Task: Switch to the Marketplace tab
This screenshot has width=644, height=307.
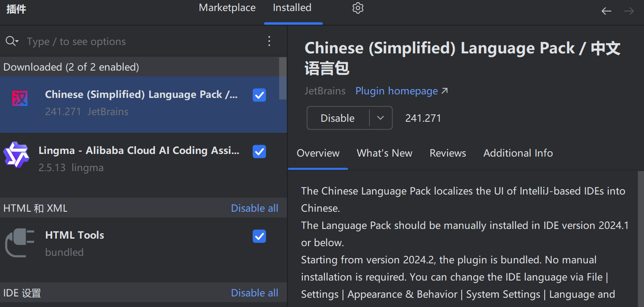Action: coord(227,8)
